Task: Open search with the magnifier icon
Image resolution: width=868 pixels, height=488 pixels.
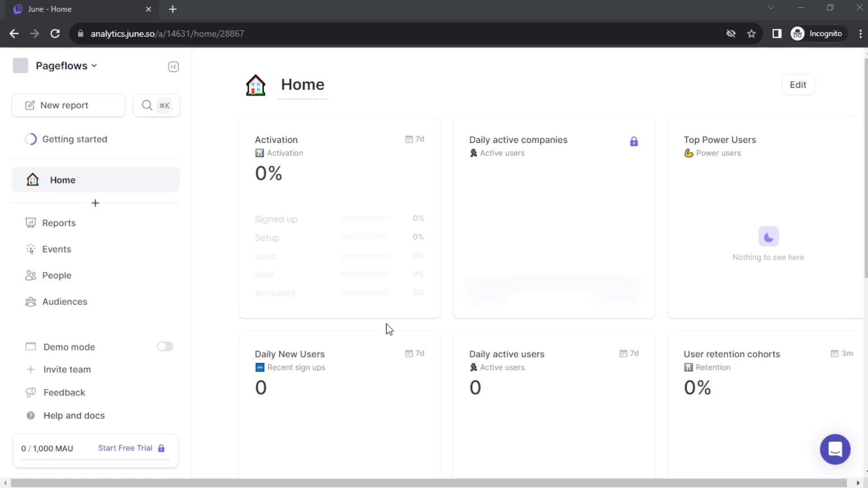Action: pos(147,105)
